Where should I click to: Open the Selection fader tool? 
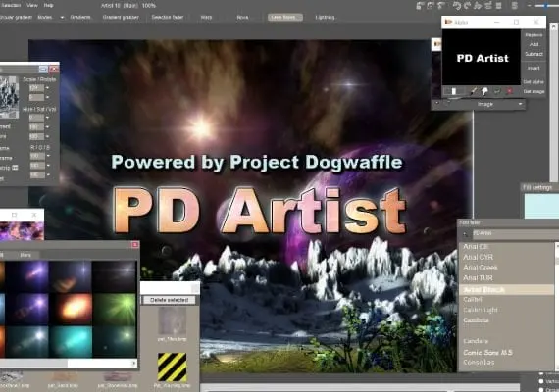coord(168,17)
